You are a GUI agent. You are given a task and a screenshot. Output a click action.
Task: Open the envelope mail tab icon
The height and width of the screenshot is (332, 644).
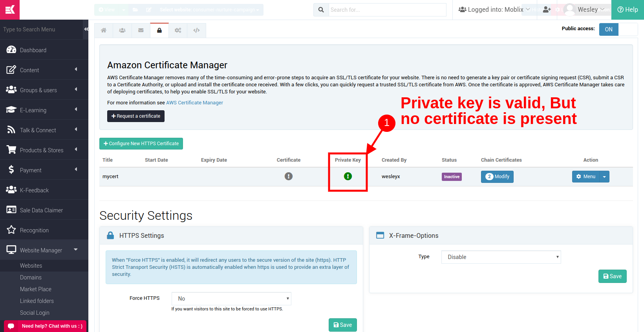click(141, 30)
